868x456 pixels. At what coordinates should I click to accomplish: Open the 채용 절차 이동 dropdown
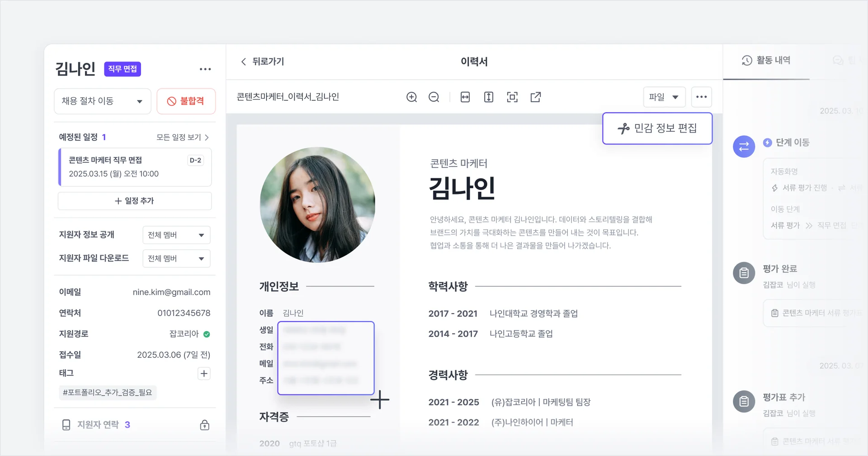[102, 101]
